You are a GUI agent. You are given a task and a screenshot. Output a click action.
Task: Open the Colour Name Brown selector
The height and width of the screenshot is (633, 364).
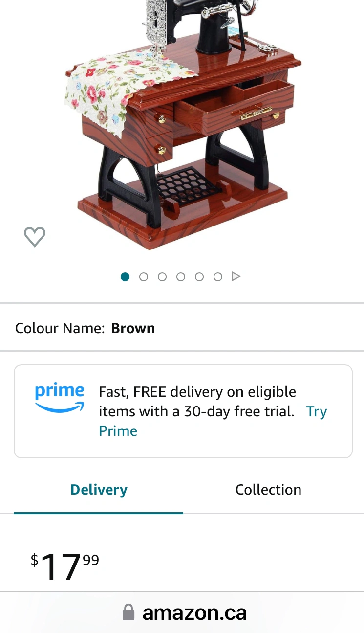point(182,328)
